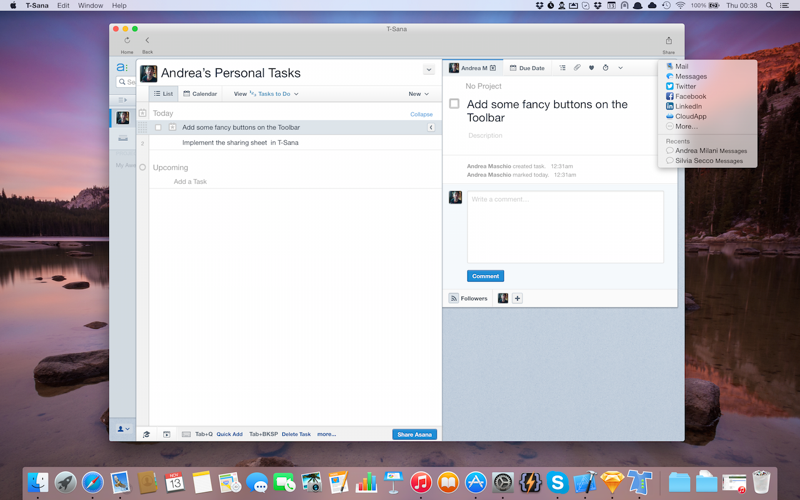Open the Window menu in the menu bar
800x500 pixels.
click(x=90, y=6)
